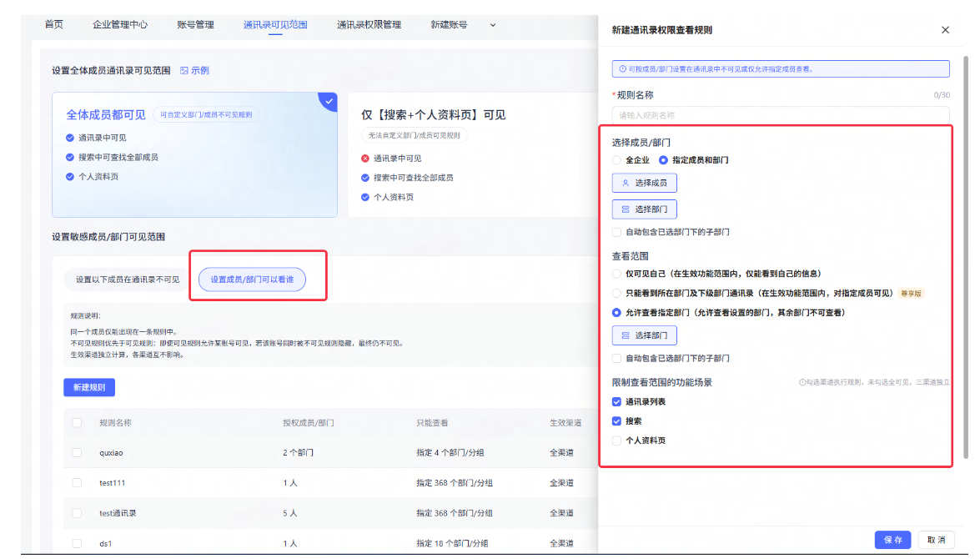Click the 取消 button
The height and width of the screenshot is (559, 980).
tap(937, 540)
